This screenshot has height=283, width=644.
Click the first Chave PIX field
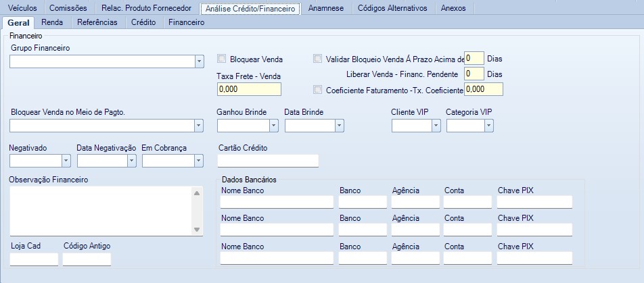point(534,202)
